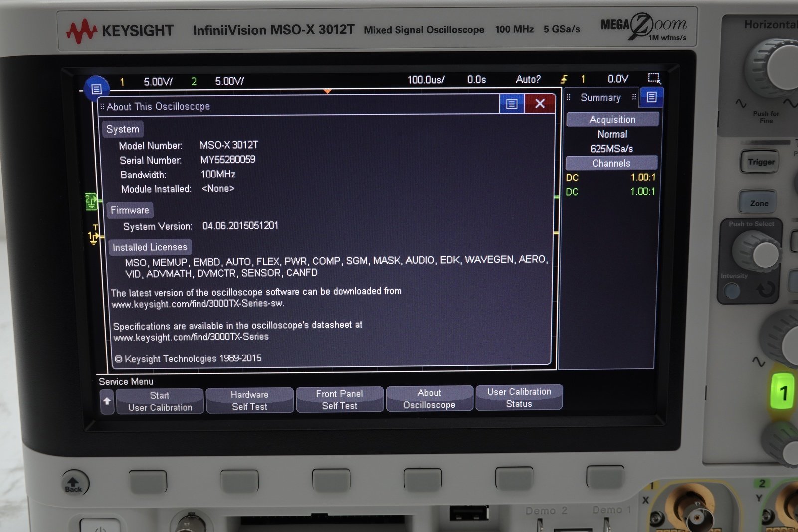Tap the trigger rising edge icon
Viewport: 798px width, 532px height.
click(x=564, y=79)
